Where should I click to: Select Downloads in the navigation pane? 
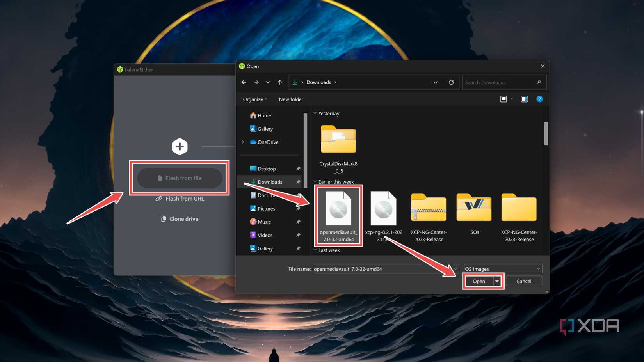[270, 182]
